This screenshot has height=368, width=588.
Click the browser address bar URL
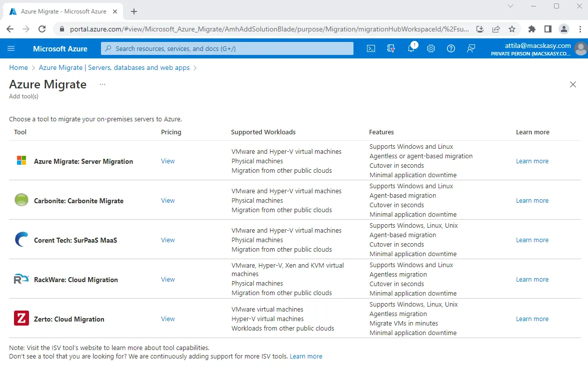point(269,29)
